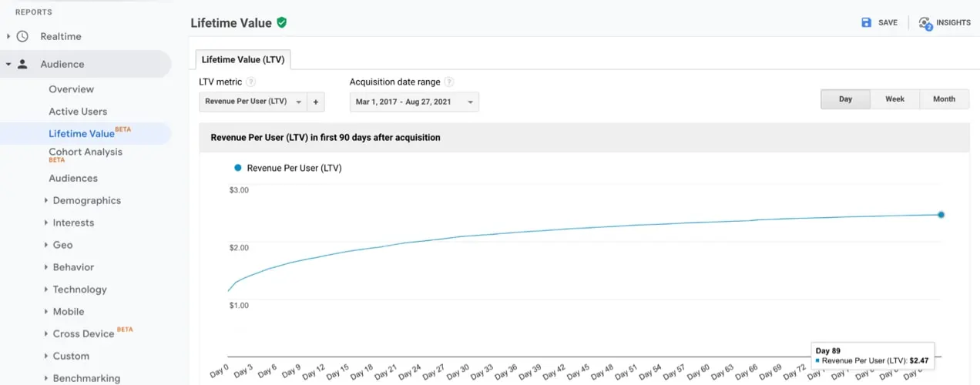
Task: Click the Day 89 data point on chart
Action: tap(941, 215)
